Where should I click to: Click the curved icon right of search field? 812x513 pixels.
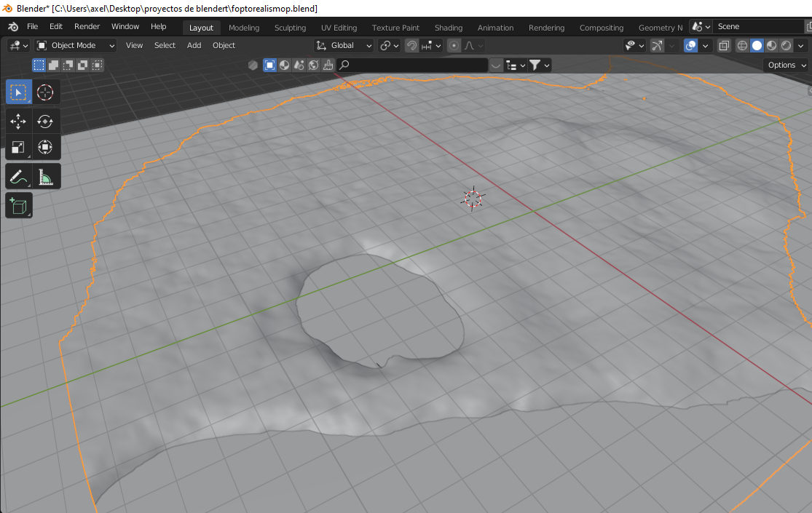[x=496, y=65]
